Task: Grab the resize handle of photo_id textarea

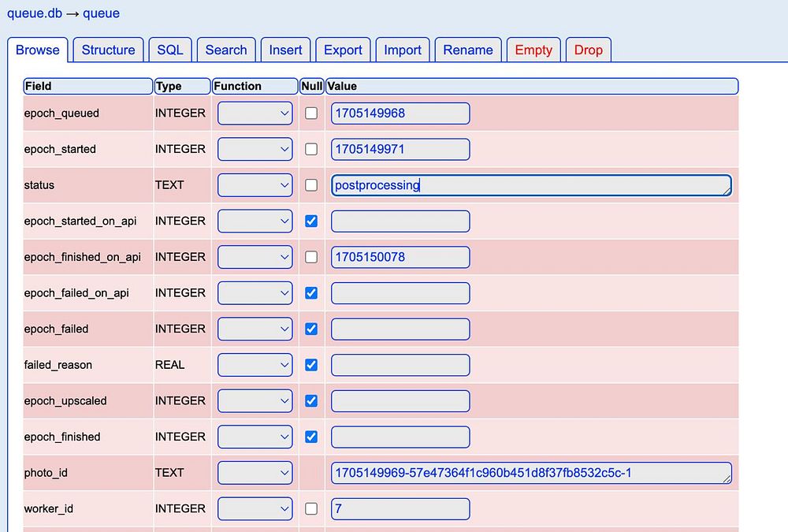Action: pos(727,479)
